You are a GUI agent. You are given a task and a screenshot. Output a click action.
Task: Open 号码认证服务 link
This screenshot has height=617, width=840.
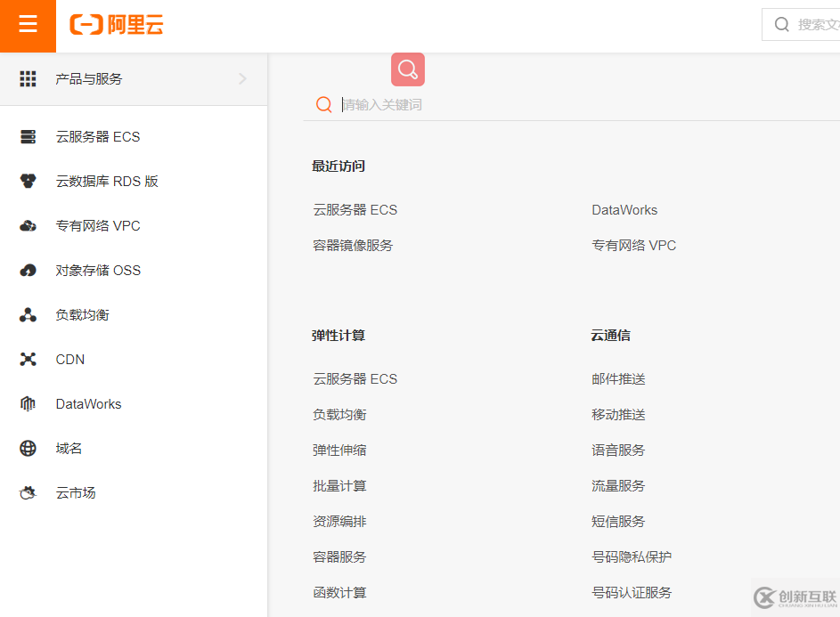(x=632, y=592)
